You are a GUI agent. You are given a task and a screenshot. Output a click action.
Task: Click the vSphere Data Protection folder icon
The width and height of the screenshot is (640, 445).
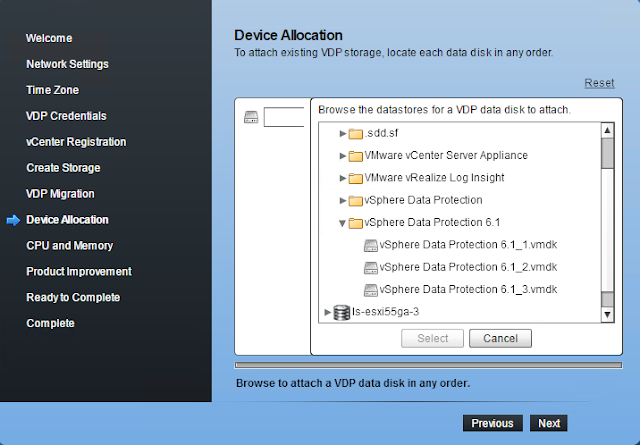pos(356,200)
